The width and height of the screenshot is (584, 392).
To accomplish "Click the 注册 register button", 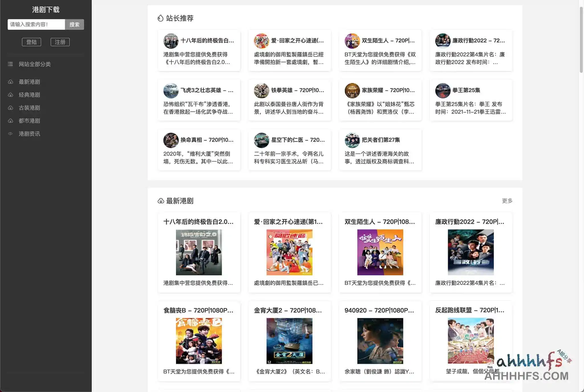I will pyautogui.click(x=60, y=42).
